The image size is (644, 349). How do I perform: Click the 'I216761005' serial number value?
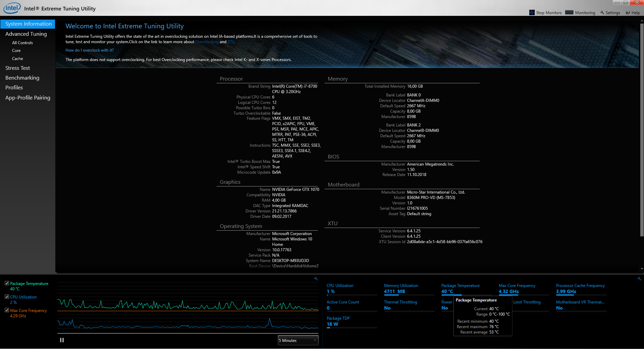(x=417, y=208)
